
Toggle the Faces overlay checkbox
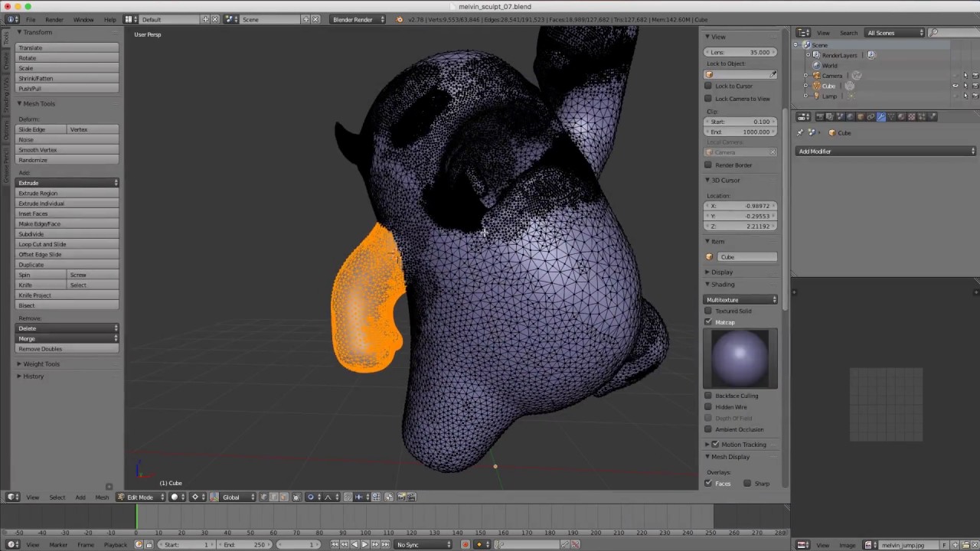[x=708, y=483]
